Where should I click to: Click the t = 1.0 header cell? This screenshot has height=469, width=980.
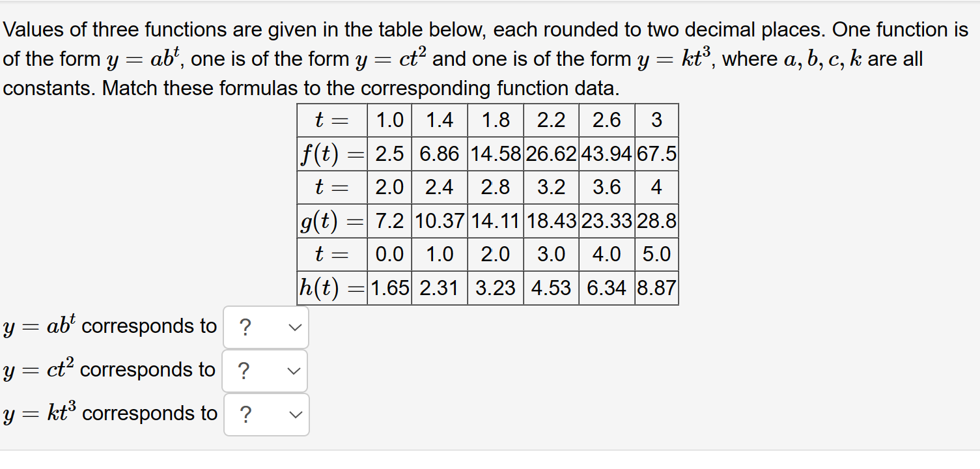[389, 120]
